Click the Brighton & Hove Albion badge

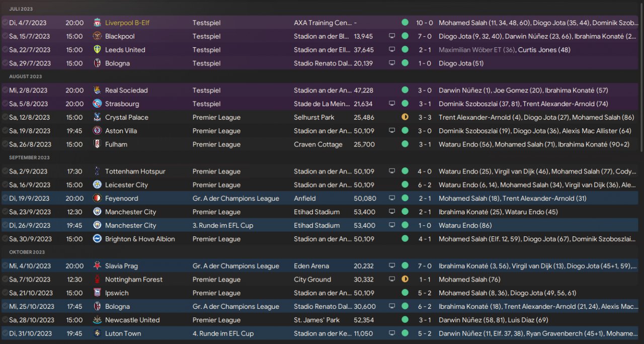point(97,239)
